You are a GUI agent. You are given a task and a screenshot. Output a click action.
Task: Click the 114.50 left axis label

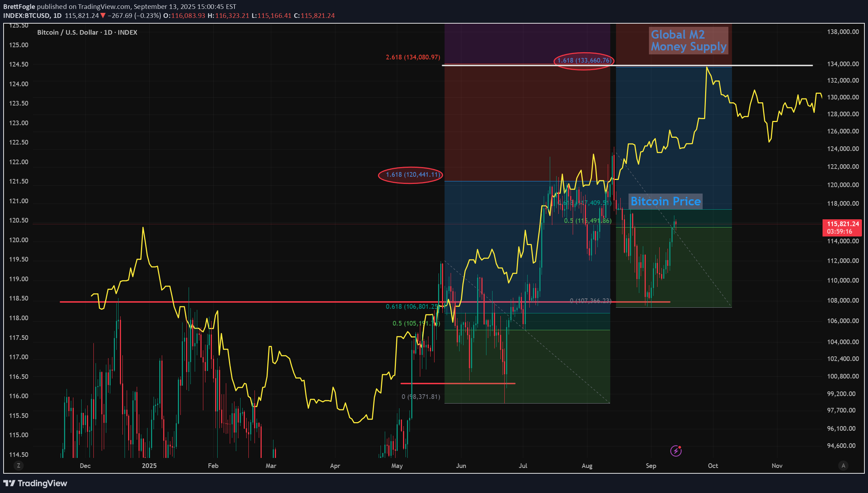[19, 455]
